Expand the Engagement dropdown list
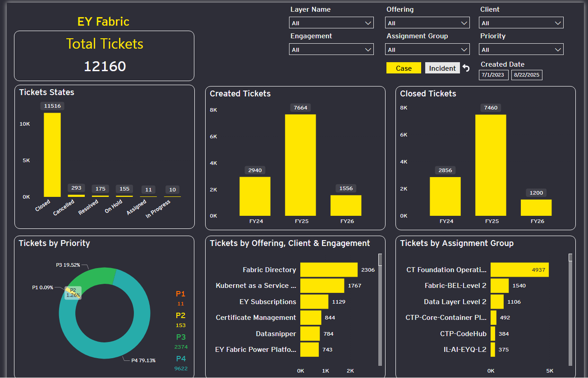Viewport: 588px width, 378px height. [x=331, y=50]
